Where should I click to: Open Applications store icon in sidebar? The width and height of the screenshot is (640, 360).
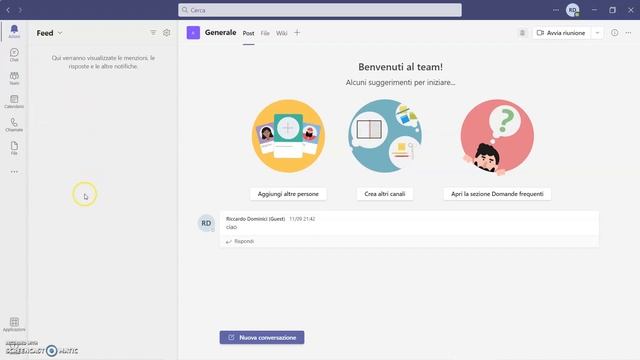(14, 324)
